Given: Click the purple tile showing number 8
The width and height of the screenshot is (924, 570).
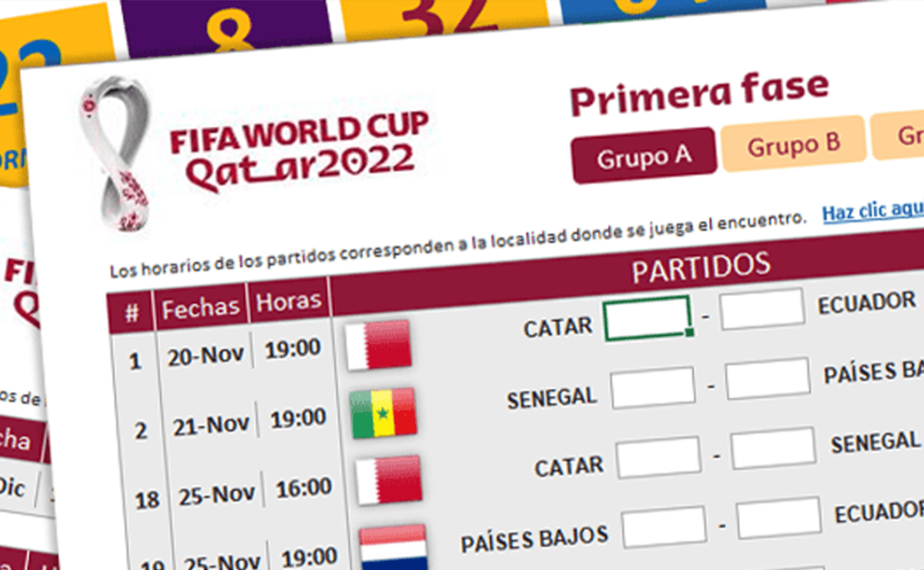Looking at the screenshot, I should pyautogui.click(x=227, y=28).
